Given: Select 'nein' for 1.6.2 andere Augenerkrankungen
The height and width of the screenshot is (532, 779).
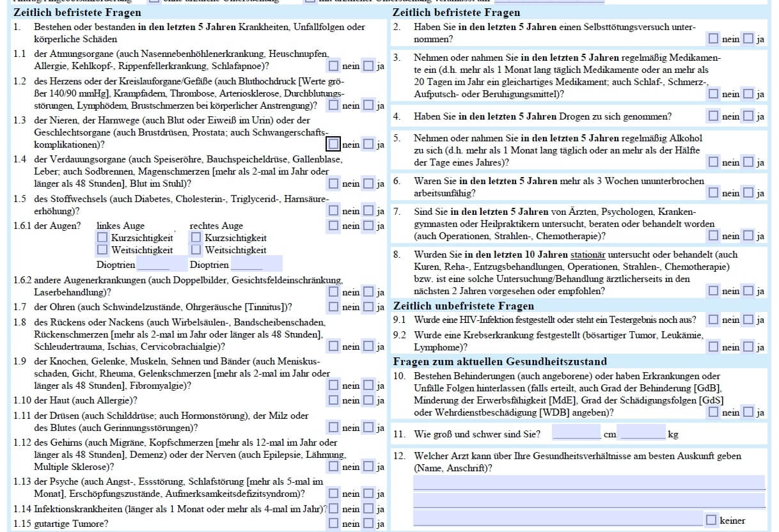Looking at the screenshot, I should click(334, 292).
